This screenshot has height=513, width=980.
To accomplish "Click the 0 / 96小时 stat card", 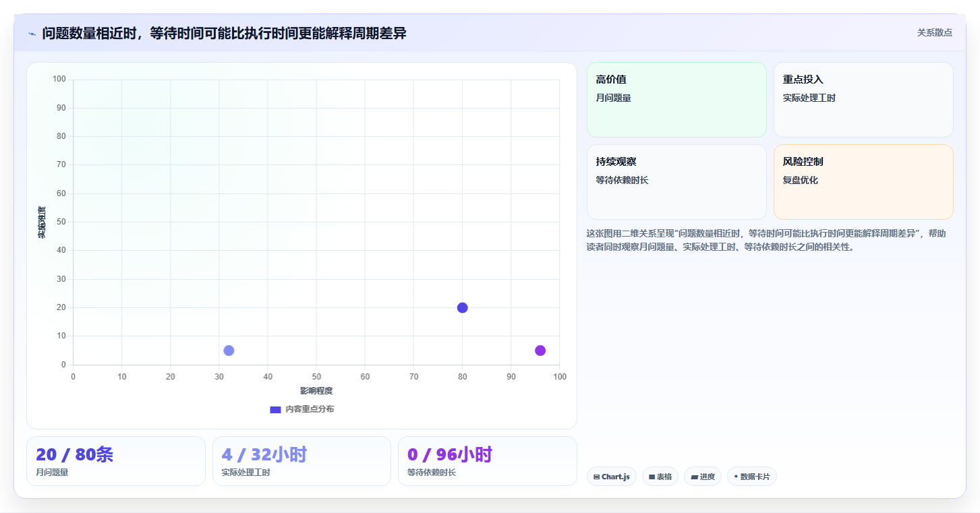I will pyautogui.click(x=488, y=461).
